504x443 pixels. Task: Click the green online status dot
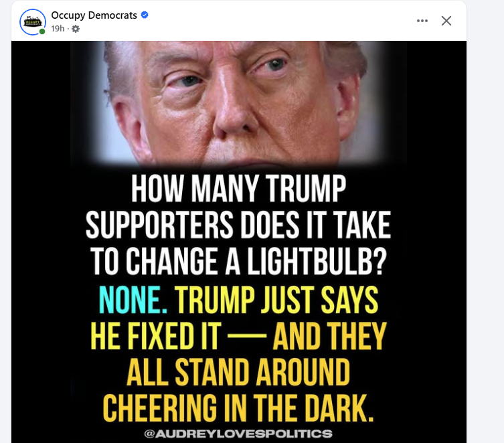click(x=42, y=31)
